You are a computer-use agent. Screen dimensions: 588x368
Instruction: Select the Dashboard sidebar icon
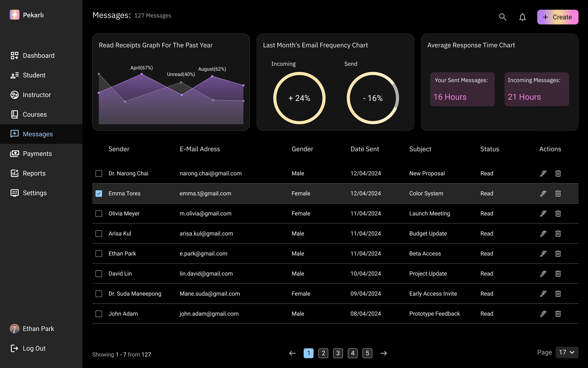pyautogui.click(x=14, y=55)
